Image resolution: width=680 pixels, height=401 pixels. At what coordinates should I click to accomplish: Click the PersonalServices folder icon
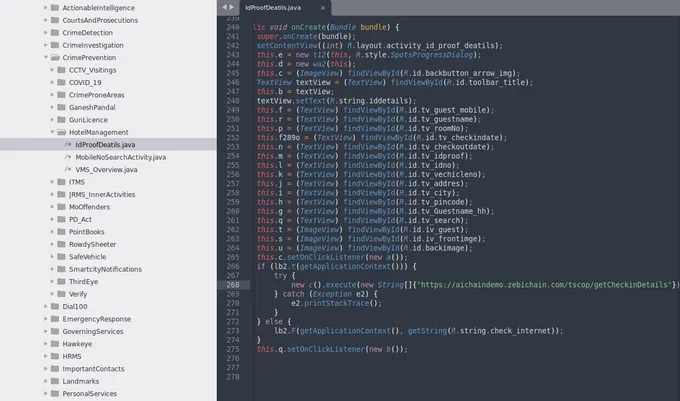pos(55,394)
